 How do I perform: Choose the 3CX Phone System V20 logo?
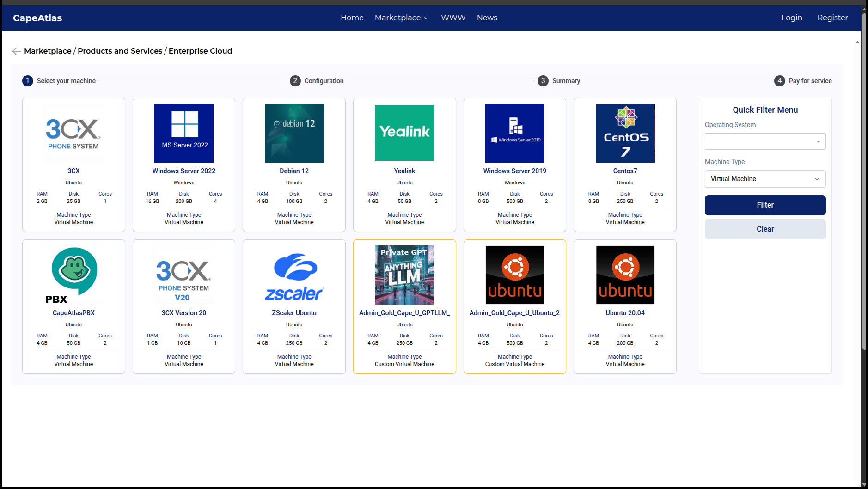pos(184,275)
